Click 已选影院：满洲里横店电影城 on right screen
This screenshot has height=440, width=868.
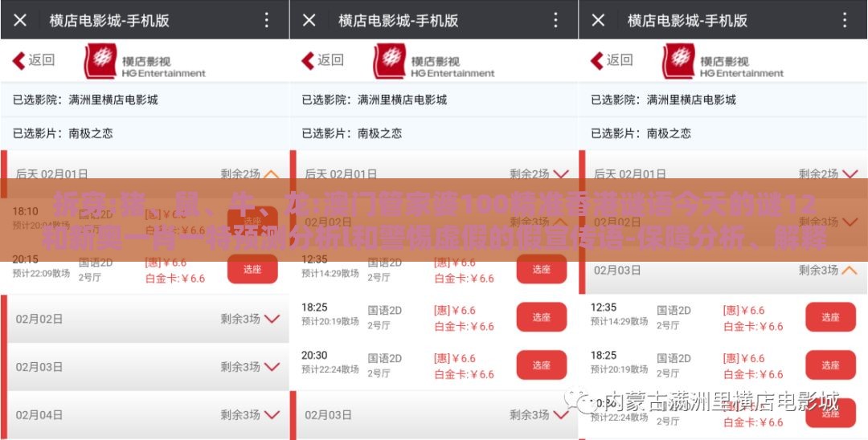tap(663, 100)
